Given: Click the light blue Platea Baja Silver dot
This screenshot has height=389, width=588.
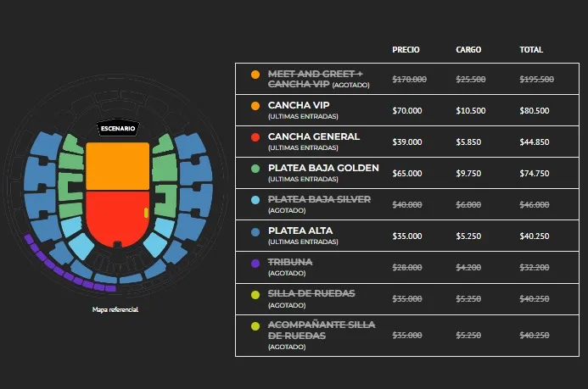Looking at the screenshot, I should click(x=255, y=200).
